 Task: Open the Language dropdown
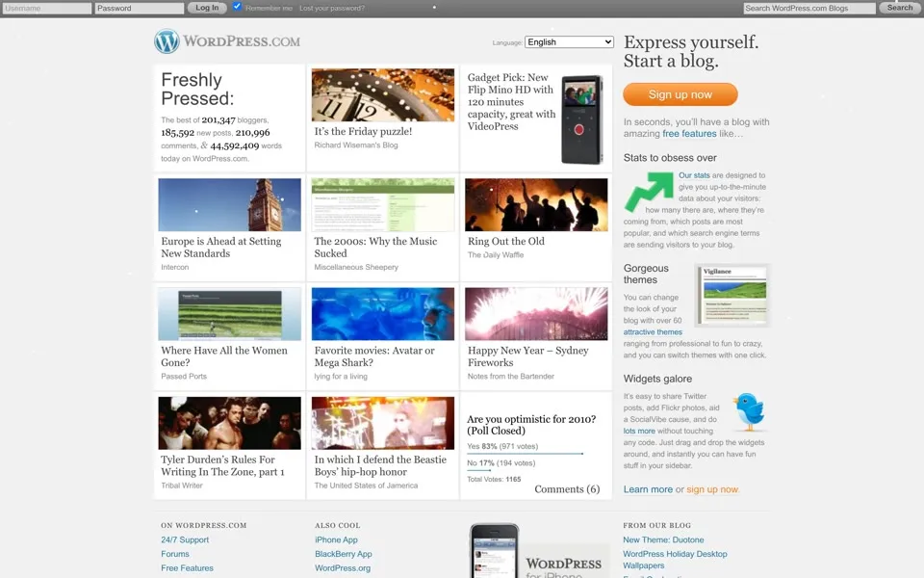(569, 41)
